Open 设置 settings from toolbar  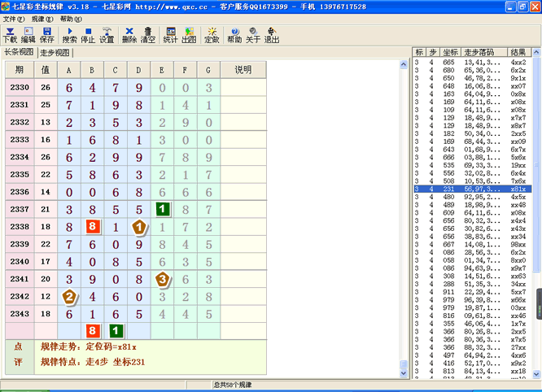107,36
